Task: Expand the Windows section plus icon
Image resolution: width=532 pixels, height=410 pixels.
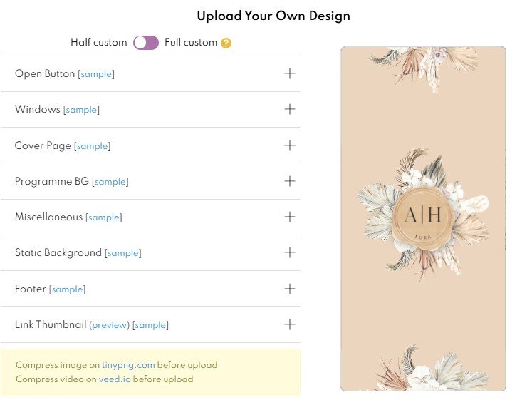Action: click(x=289, y=109)
